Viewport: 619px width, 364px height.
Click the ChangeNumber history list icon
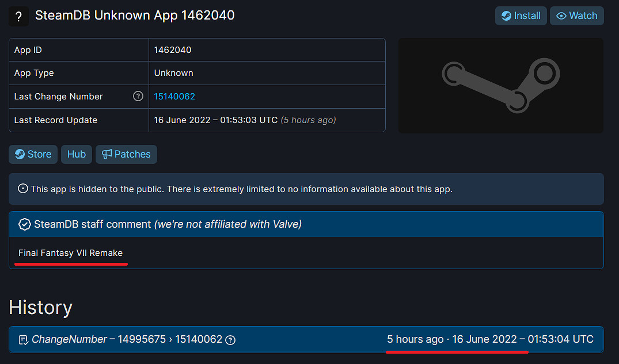coord(24,340)
